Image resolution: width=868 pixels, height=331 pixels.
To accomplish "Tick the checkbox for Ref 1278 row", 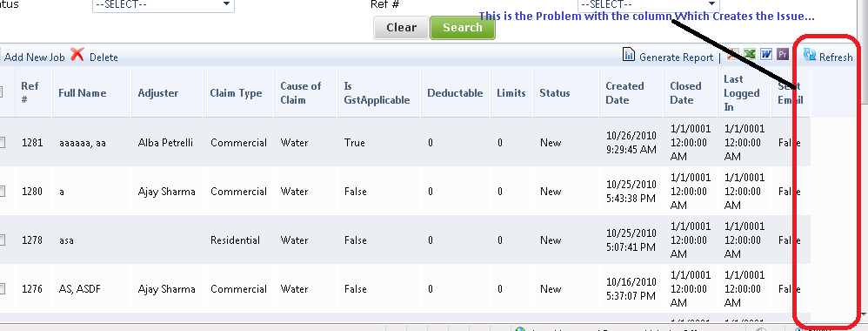I will click(x=2, y=240).
